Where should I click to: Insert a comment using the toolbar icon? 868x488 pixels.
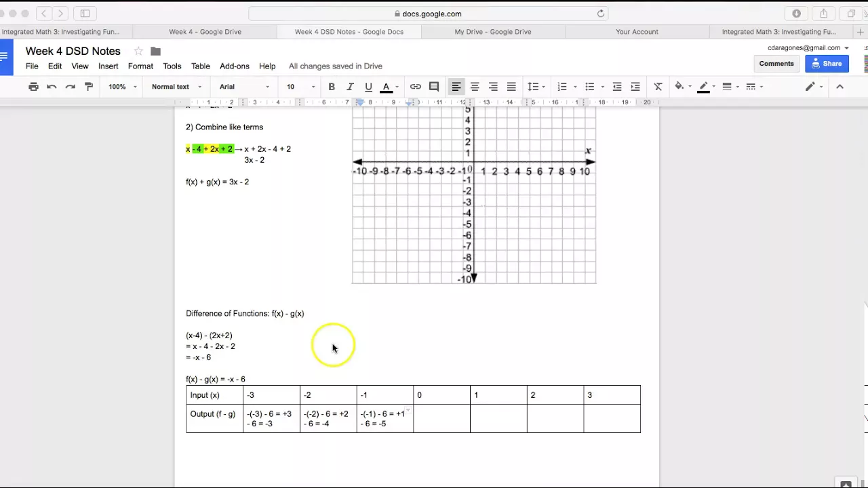(x=434, y=87)
